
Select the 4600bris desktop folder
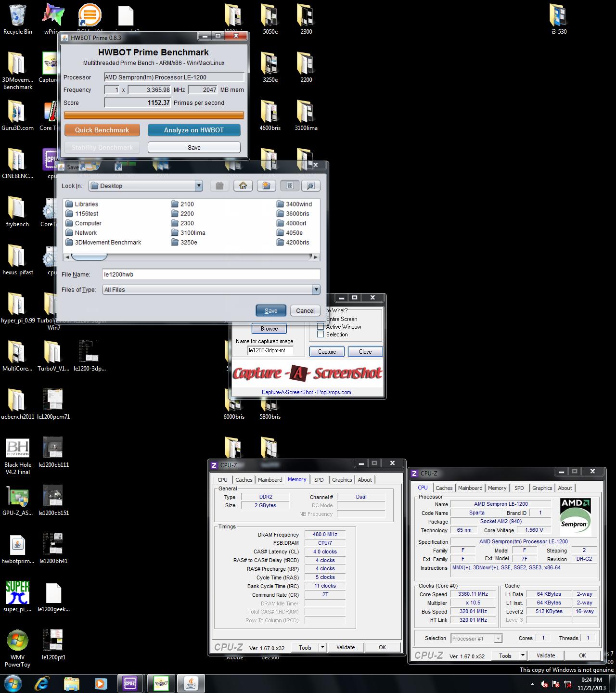(x=270, y=116)
